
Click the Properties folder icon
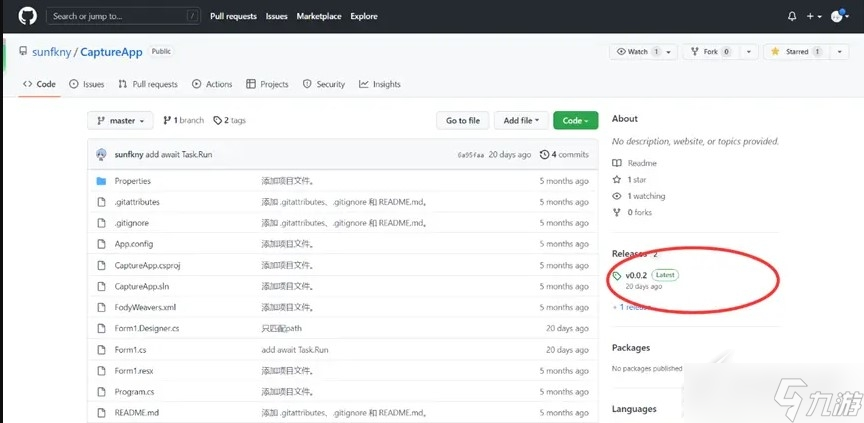coord(101,181)
